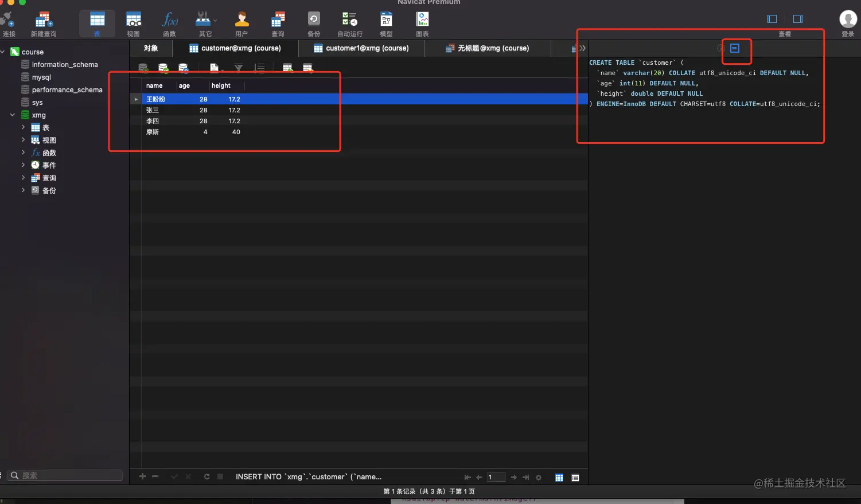Delete the record with minus button

click(x=155, y=476)
